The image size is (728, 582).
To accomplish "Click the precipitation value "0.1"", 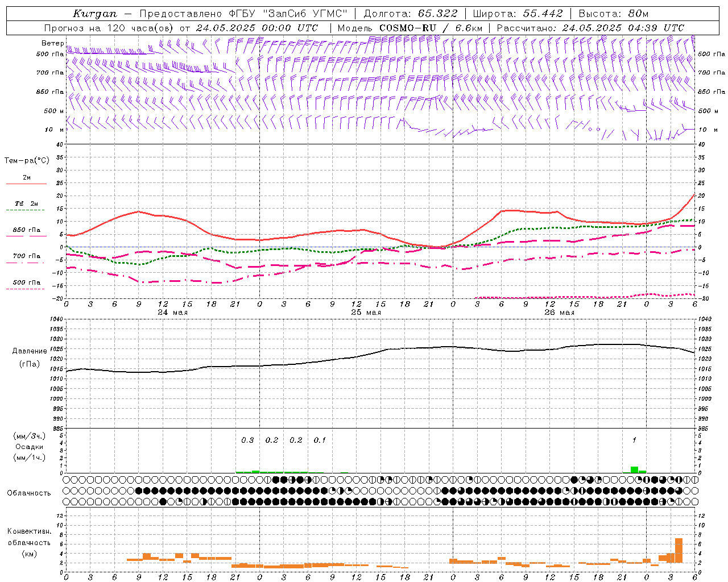I will tap(320, 440).
